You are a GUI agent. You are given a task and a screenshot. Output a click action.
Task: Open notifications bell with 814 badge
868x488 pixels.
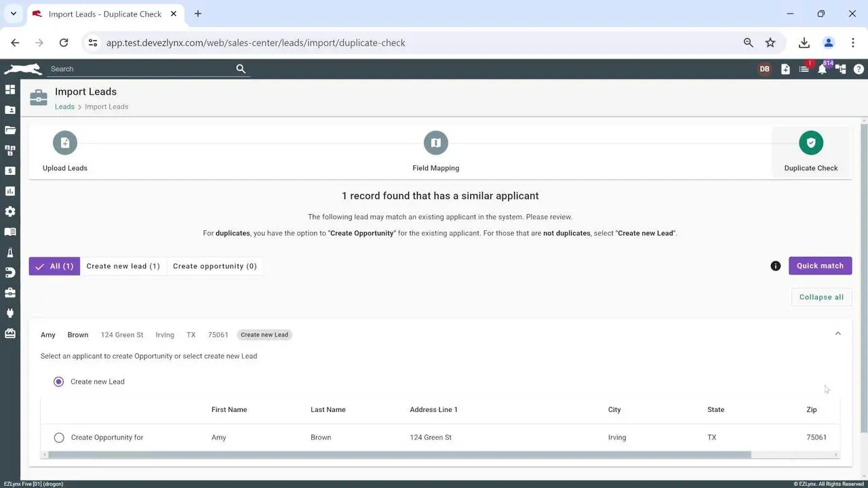[822, 69]
